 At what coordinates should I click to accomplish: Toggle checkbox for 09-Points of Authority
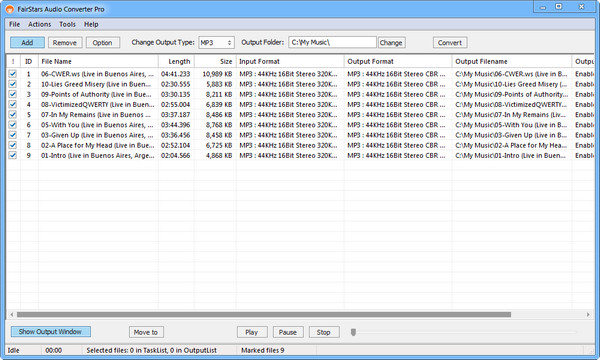click(x=13, y=94)
